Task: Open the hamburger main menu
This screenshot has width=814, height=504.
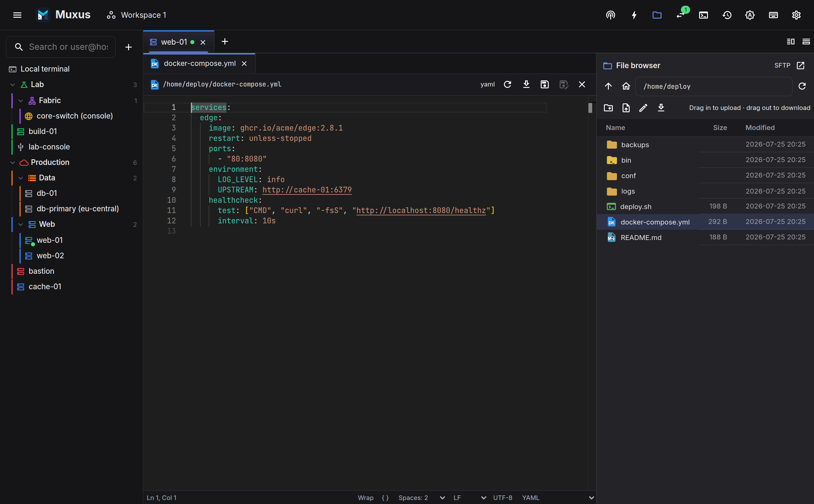Action: [x=17, y=15]
